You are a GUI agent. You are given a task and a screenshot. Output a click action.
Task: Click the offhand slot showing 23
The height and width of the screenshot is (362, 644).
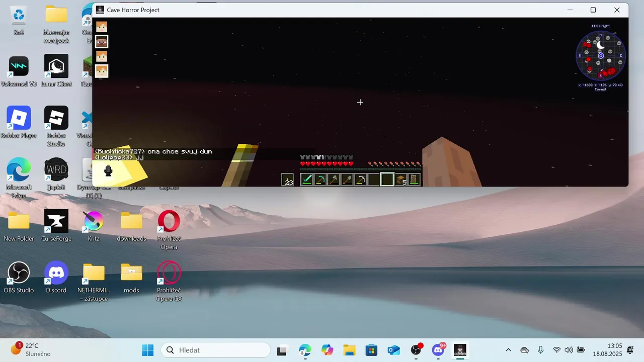pos(287,179)
